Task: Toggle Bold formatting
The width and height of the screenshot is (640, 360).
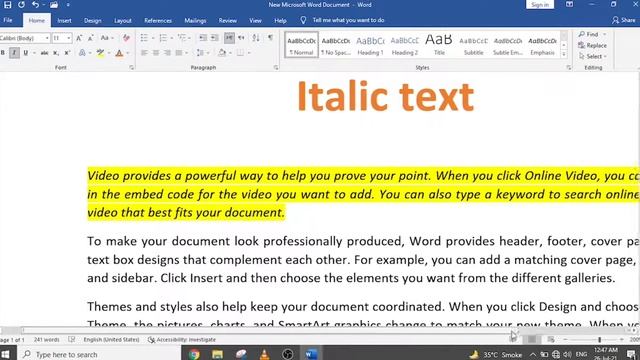Action: 3,53
